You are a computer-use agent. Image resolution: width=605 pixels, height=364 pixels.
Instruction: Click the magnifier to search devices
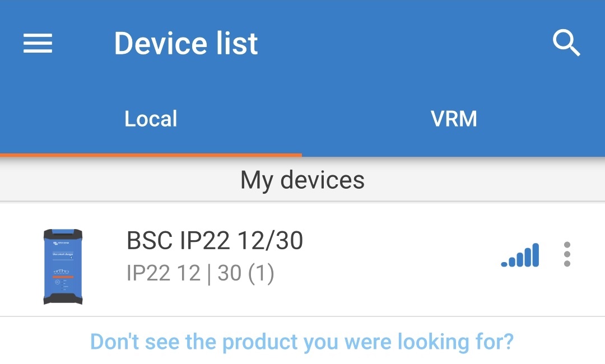click(x=567, y=43)
